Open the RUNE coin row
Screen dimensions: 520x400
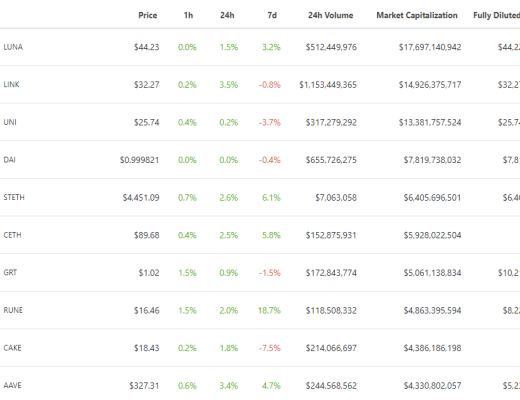pos(260,311)
